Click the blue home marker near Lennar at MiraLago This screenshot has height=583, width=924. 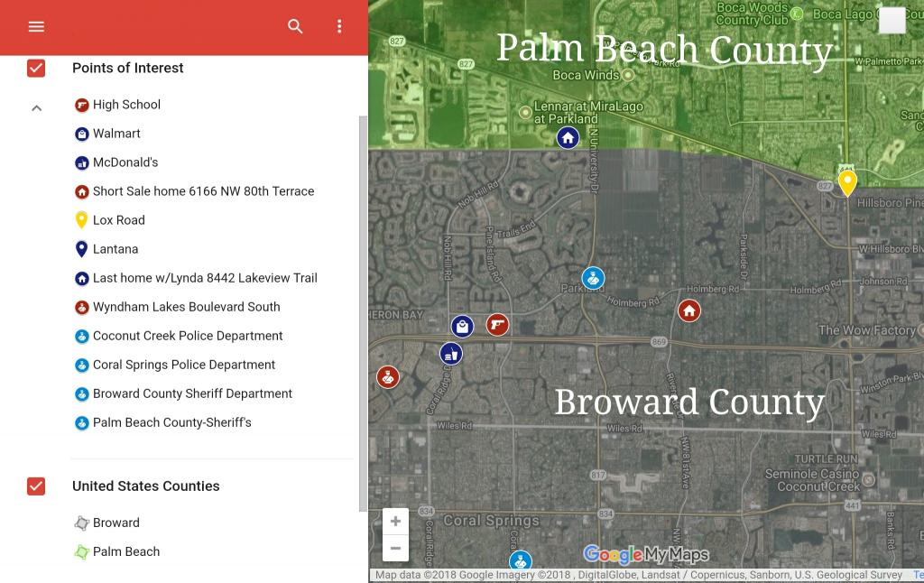(568, 137)
